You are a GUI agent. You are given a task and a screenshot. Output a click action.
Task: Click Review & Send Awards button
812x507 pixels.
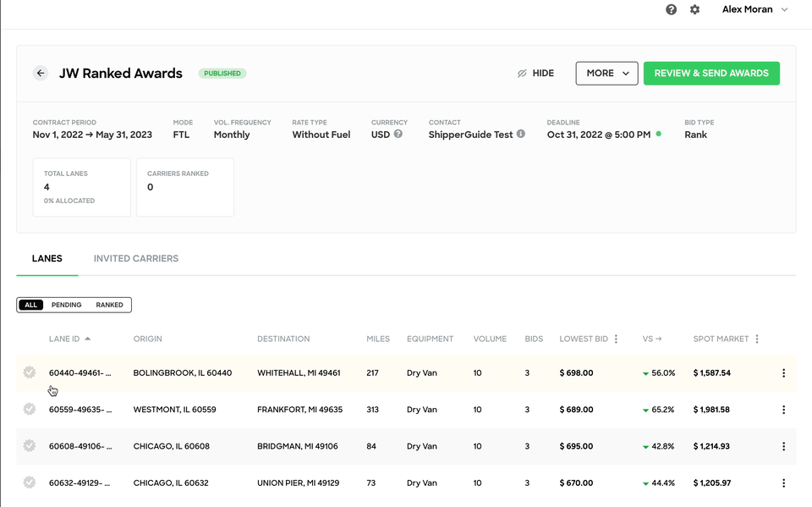tap(711, 73)
